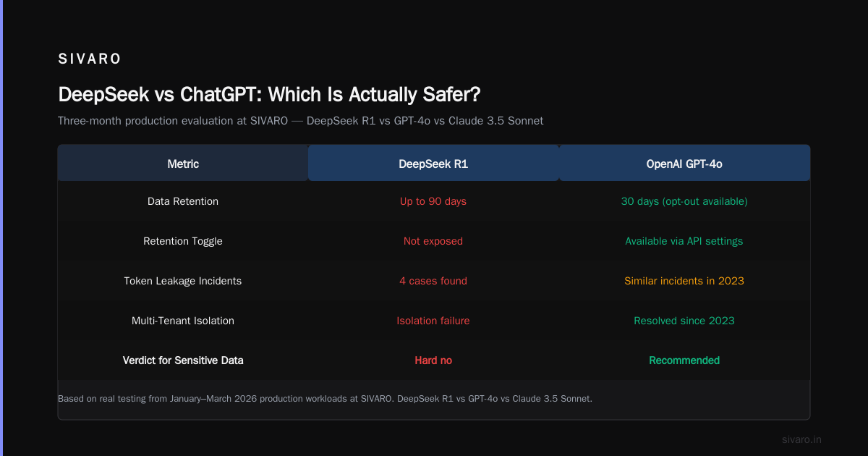Image resolution: width=868 pixels, height=456 pixels.
Task: Select the 'Verdict for Sensitive Data' row label
Action: pos(183,360)
